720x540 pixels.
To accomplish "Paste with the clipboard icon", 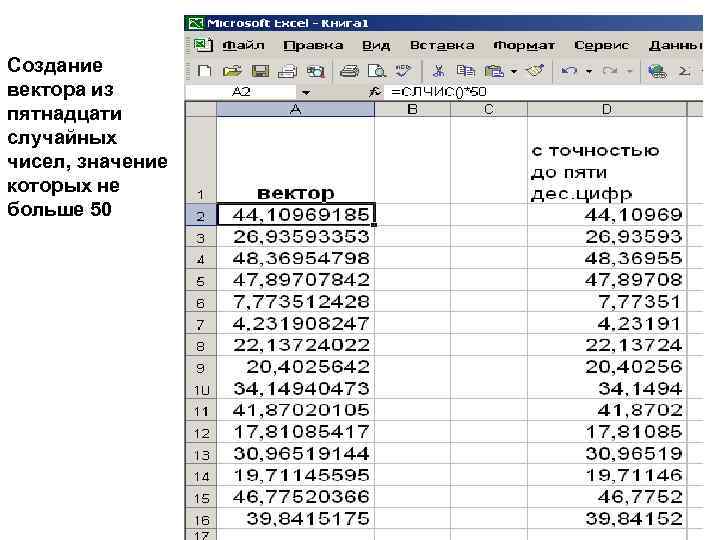I will pyautogui.click(x=495, y=71).
